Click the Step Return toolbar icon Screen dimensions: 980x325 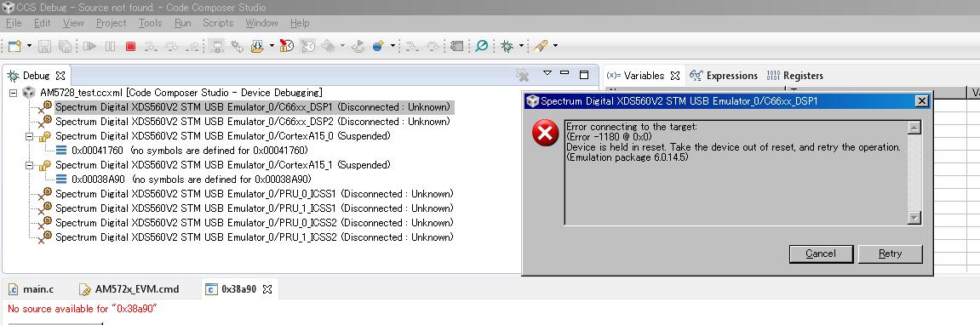(192, 46)
